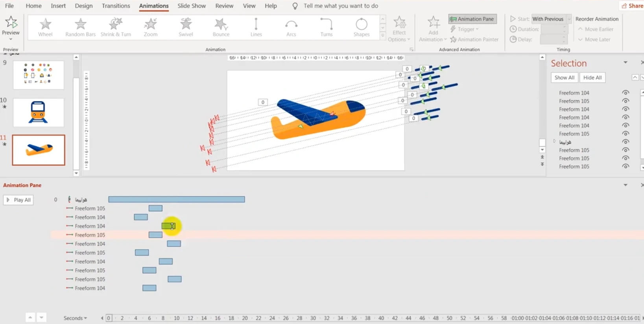Choose the Swivel animation effect

coord(186,27)
